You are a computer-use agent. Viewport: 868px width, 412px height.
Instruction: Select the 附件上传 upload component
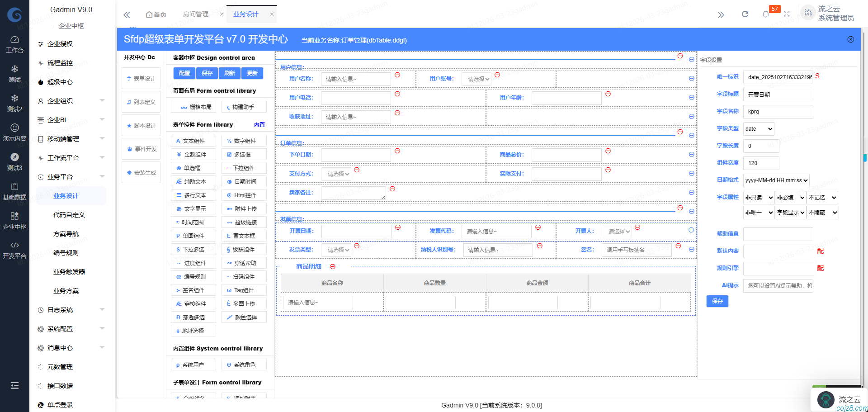tap(244, 208)
